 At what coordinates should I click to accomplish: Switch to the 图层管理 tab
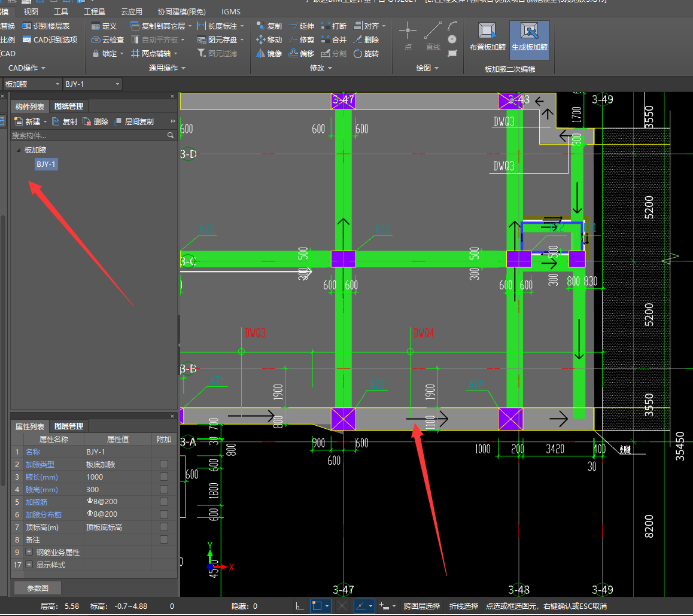pos(68,426)
